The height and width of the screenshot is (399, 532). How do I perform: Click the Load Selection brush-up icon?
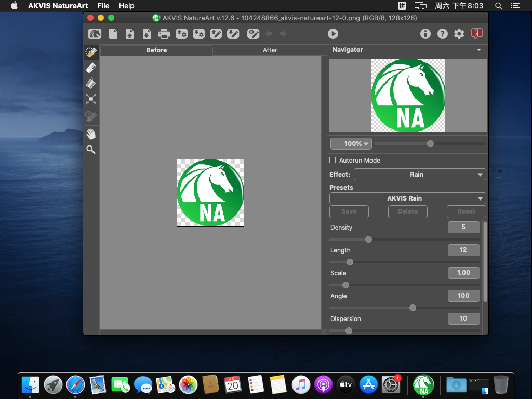[x=216, y=34]
